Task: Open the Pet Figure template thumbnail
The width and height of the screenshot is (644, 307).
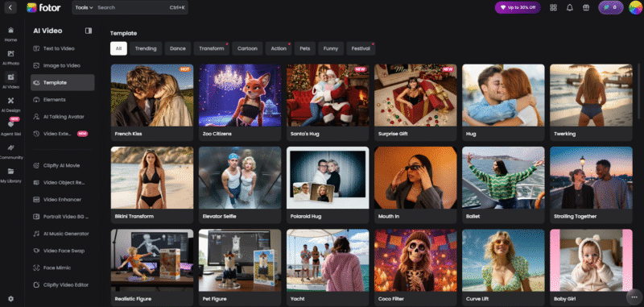Action: (x=240, y=260)
